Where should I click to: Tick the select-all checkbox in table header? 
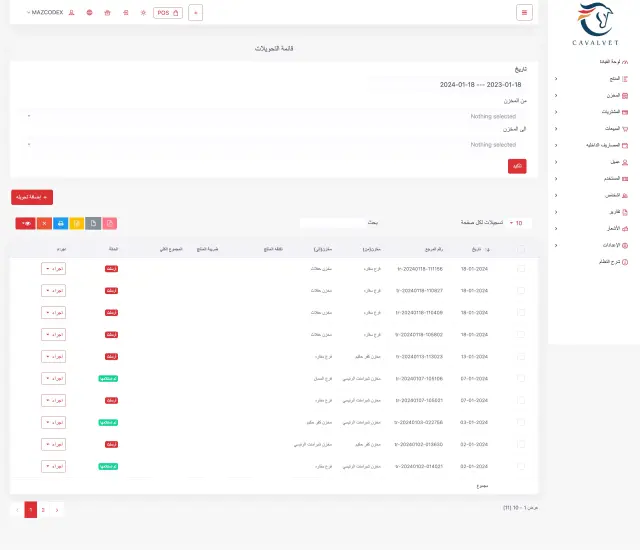click(x=521, y=249)
